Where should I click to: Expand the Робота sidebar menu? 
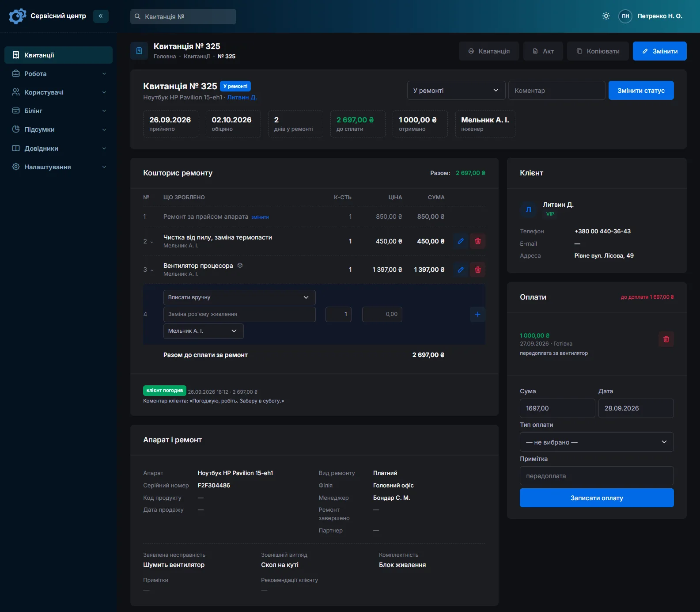[x=58, y=74]
